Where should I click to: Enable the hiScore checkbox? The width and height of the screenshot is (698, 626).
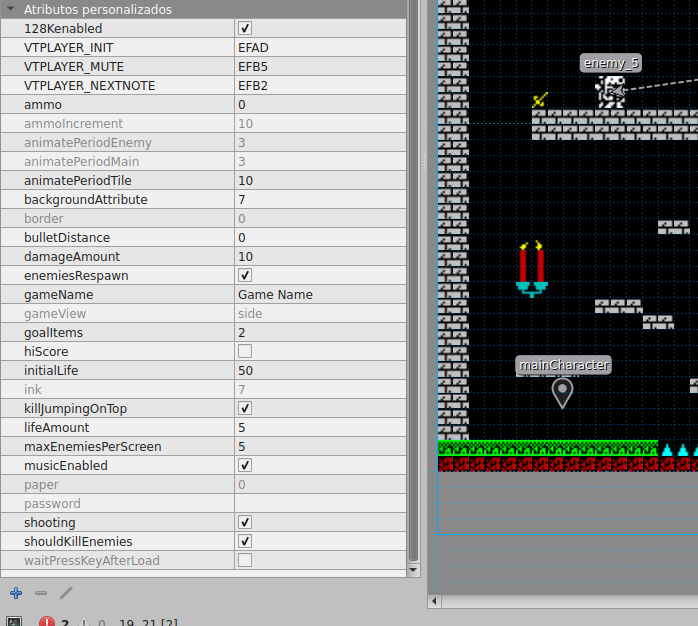[x=245, y=351]
